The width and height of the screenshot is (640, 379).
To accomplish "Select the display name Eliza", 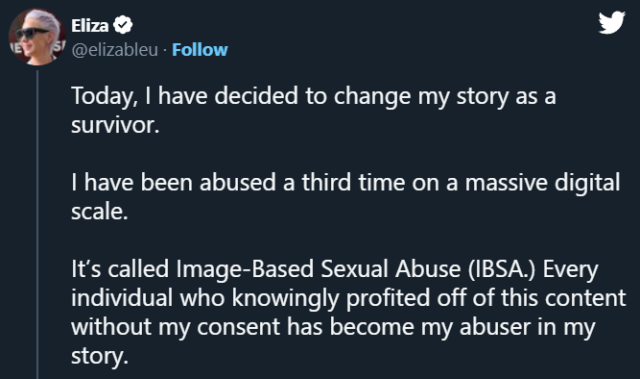I will [x=90, y=26].
